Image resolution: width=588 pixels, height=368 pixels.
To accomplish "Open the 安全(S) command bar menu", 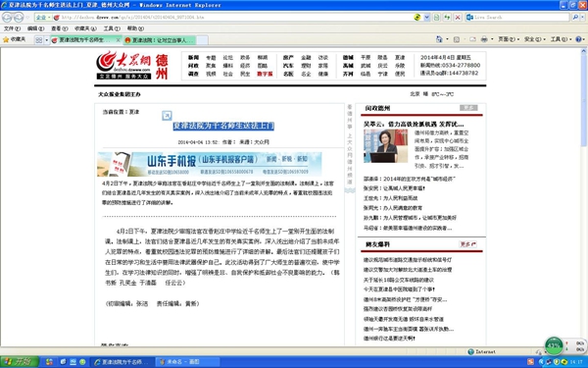I will pos(534,39).
